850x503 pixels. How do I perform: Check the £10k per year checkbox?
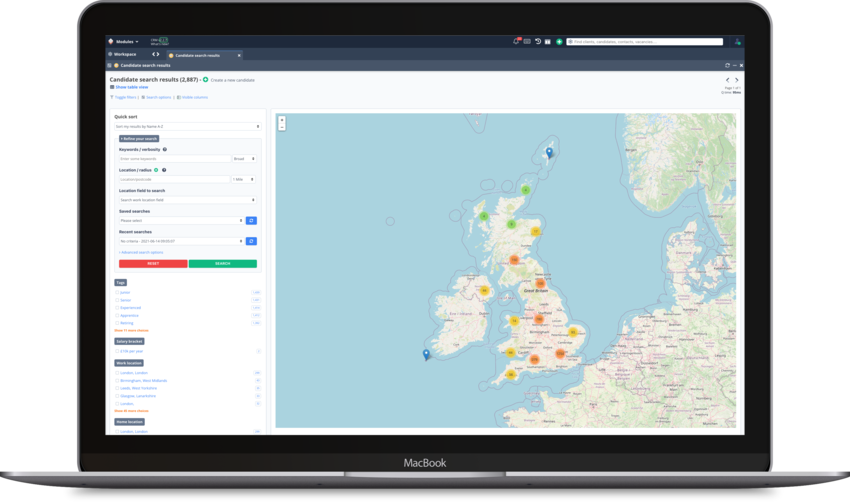tap(117, 351)
